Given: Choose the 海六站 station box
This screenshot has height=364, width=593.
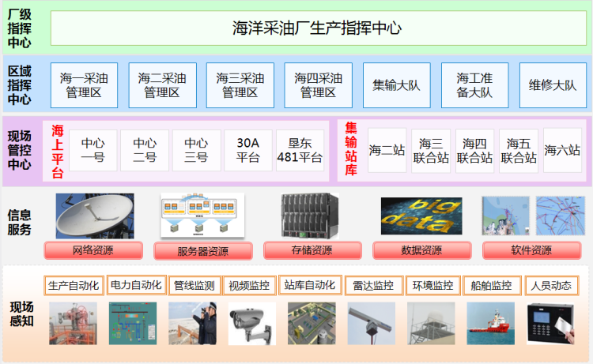Looking at the screenshot, I should pyautogui.click(x=562, y=150).
